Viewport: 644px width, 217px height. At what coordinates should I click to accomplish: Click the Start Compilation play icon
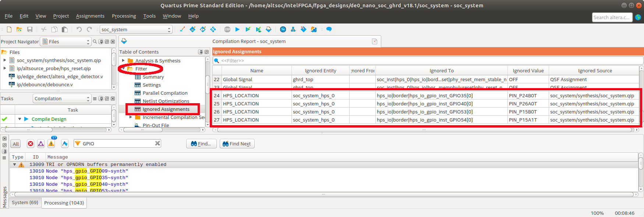click(x=237, y=29)
